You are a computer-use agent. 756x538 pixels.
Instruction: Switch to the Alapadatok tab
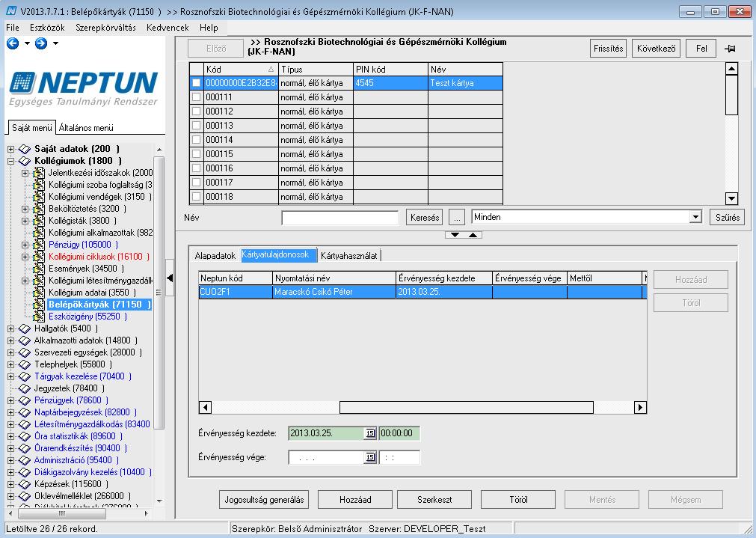click(x=215, y=256)
